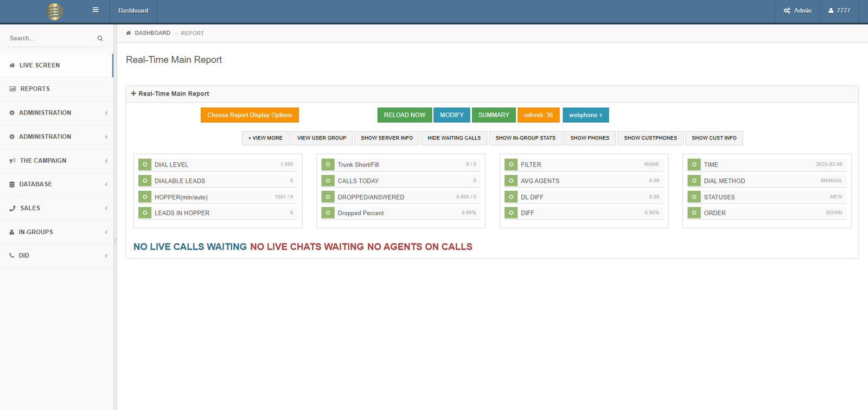Go to DASHBOARD breadcrumb link
This screenshot has width=868, height=410.
pyautogui.click(x=152, y=33)
